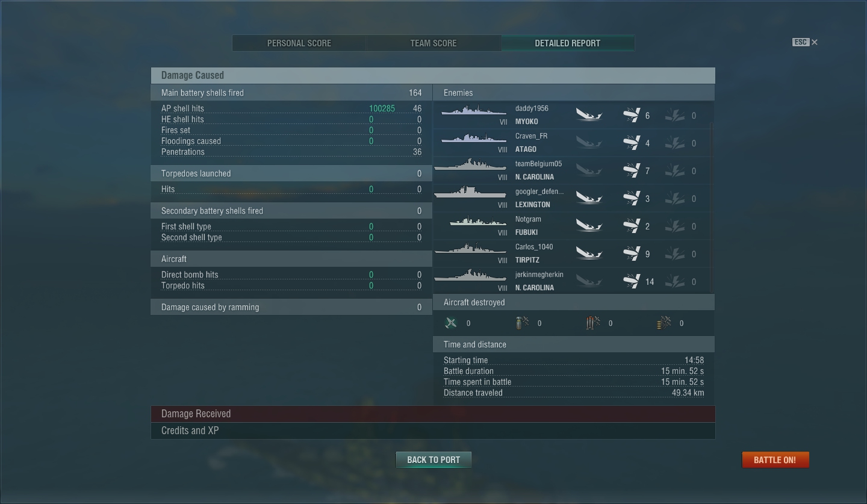The height and width of the screenshot is (504, 867).
Task: Expand the Credits and XP section
Action: pyautogui.click(x=433, y=431)
